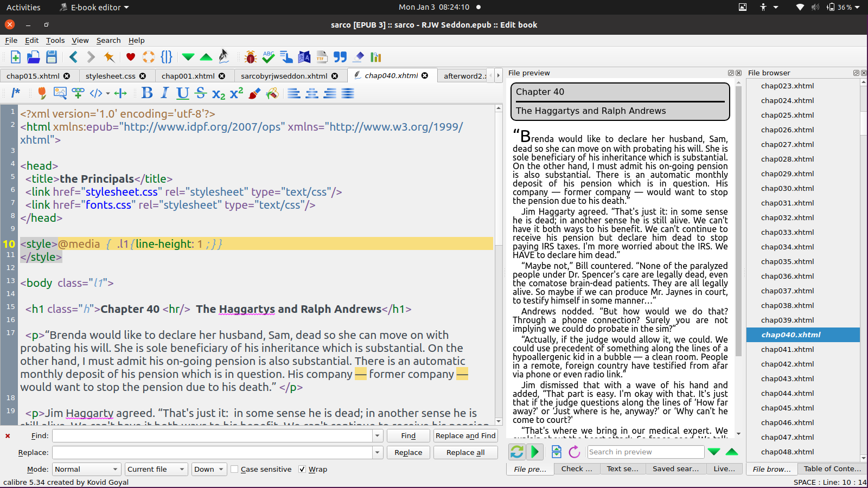Open the search Mode dropdown set to Normal
This screenshot has height=488, width=868.
click(x=86, y=470)
